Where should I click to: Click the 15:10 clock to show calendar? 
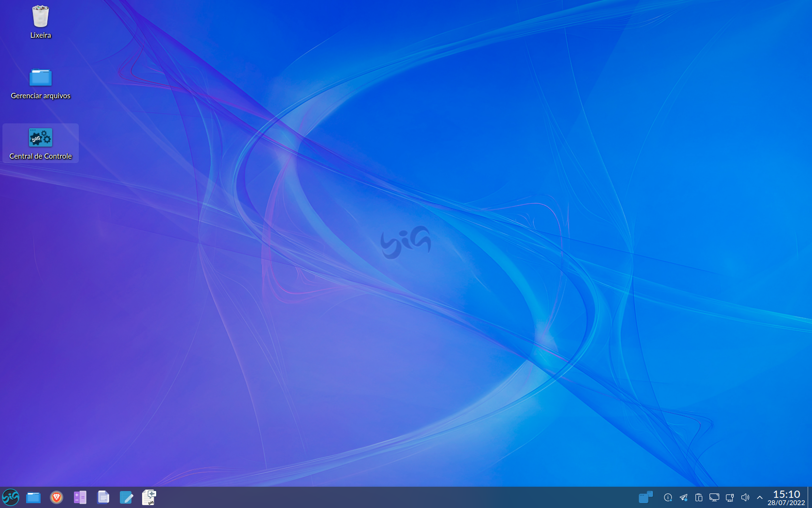click(786, 497)
